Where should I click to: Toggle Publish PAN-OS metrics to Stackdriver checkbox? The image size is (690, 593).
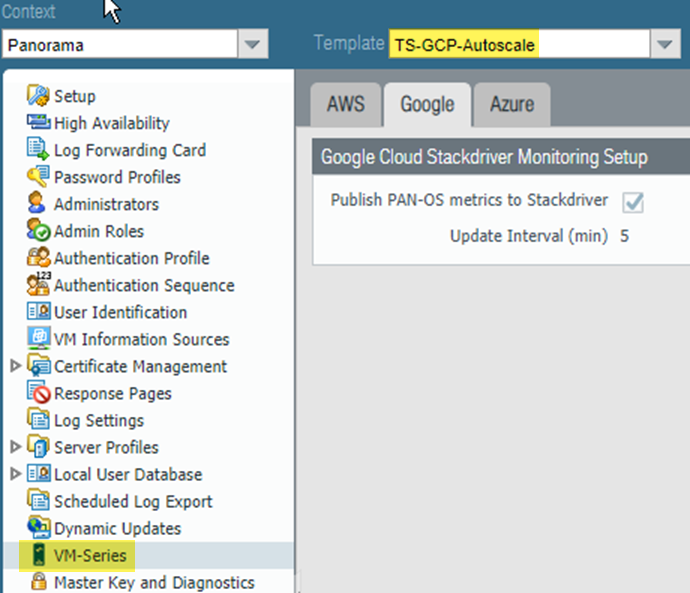click(633, 202)
